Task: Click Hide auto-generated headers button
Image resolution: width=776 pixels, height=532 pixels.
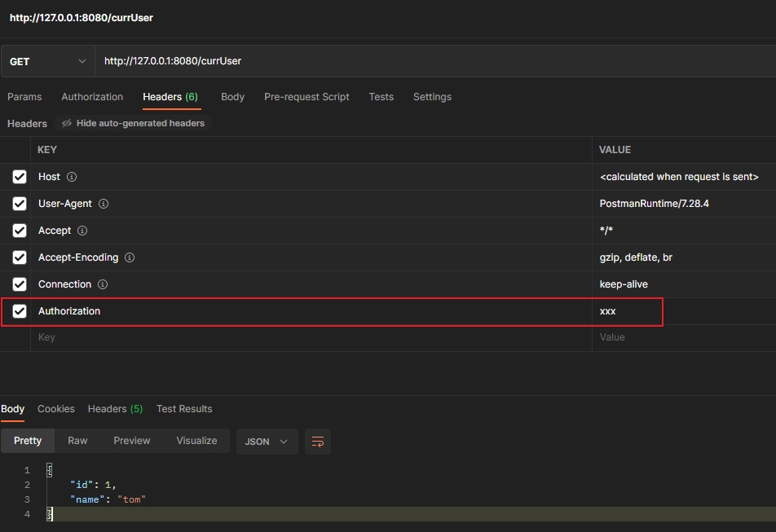Action: (133, 123)
